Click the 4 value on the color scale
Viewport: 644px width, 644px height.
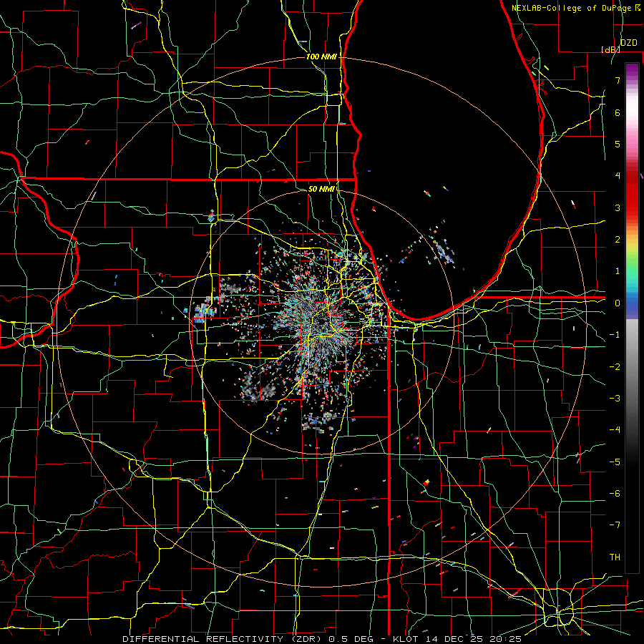point(618,176)
